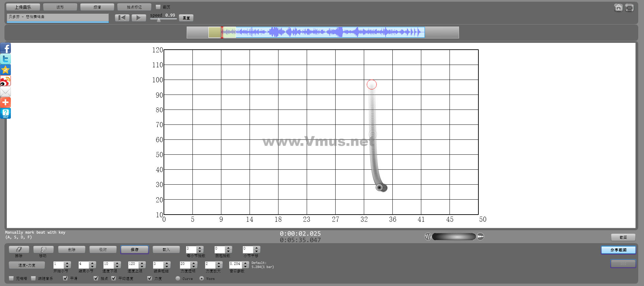Click the 上传音乐 upload music button
Image resolution: width=644 pixels, height=286 pixels.
click(23, 7)
